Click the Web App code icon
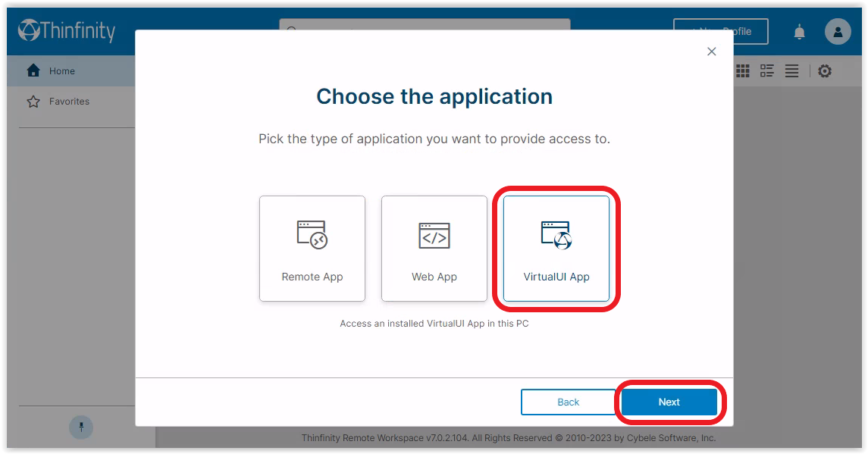 coord(434,236)
